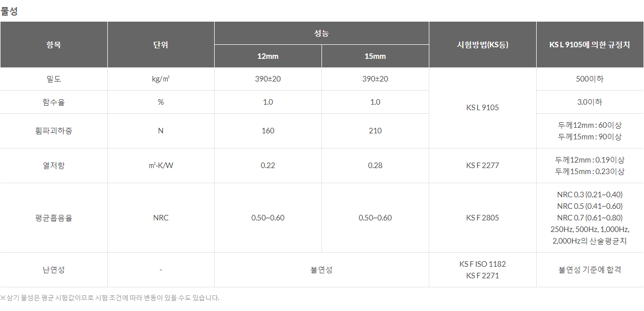The height and width of the screenshot is (311, 644).
Task: Click the 항목 column header
Action: [x=53, y=45]
